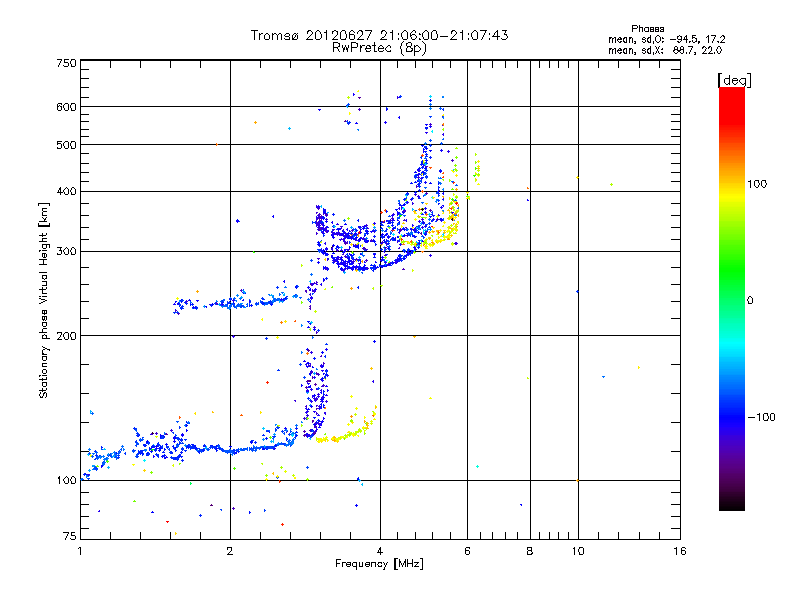Click y-axis tick label '600'
Screen dimensions: 800x600
(x=66, y=107)
